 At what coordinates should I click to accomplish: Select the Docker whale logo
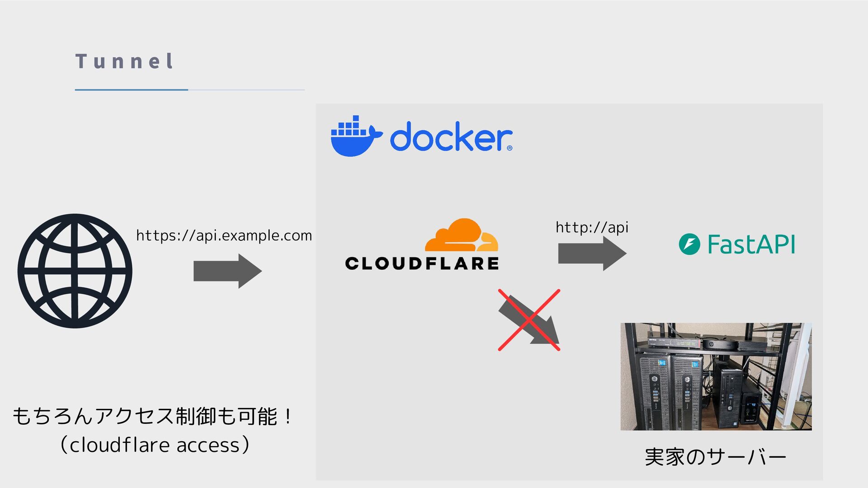(357, 136)
